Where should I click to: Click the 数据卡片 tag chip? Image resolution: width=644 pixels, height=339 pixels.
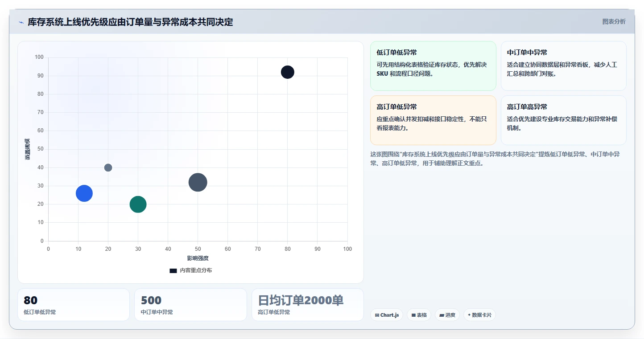pos(479,315)
